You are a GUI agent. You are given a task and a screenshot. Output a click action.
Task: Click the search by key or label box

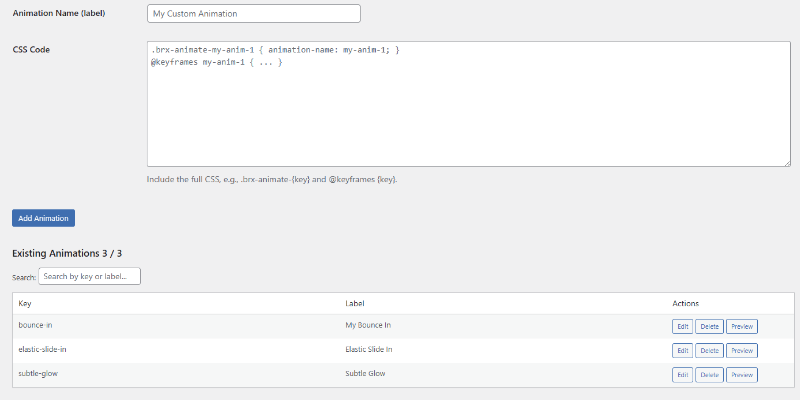coord(89,276)
